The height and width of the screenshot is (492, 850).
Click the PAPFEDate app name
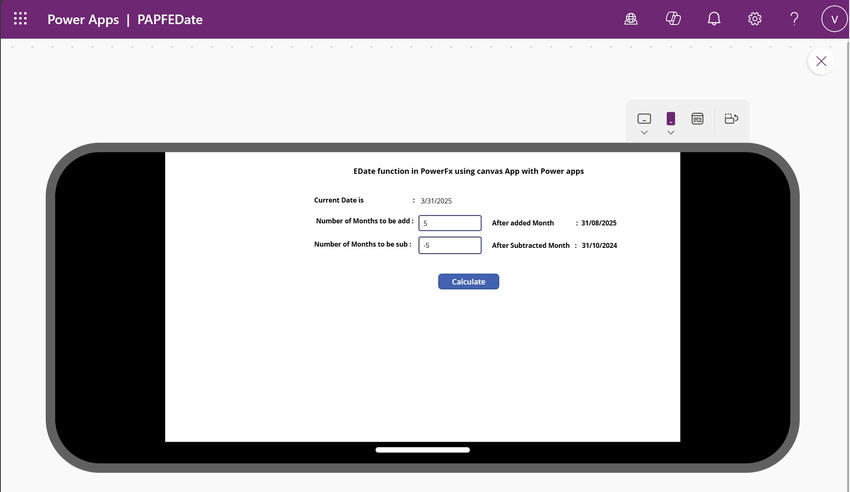point(170,20)
